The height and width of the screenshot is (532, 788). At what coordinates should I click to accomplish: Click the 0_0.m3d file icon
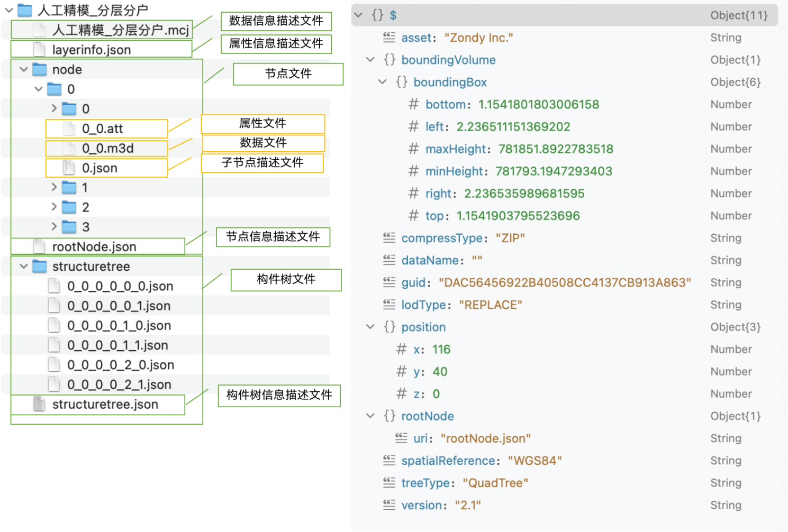69,149
